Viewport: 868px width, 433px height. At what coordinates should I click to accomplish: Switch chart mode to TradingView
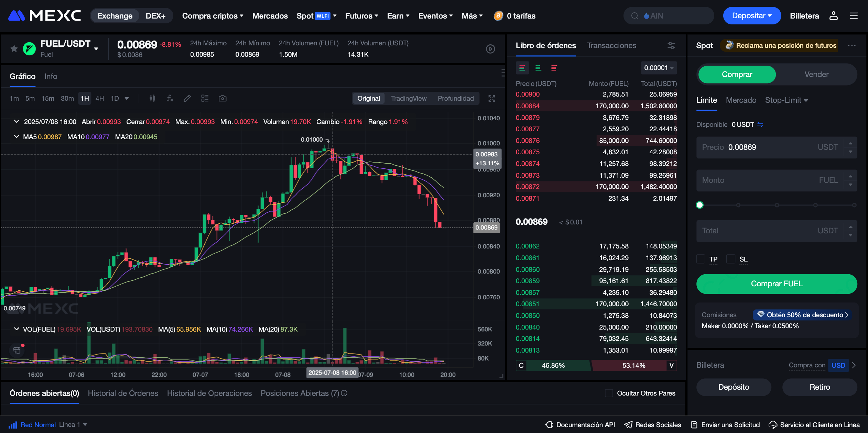coord(409,99)
